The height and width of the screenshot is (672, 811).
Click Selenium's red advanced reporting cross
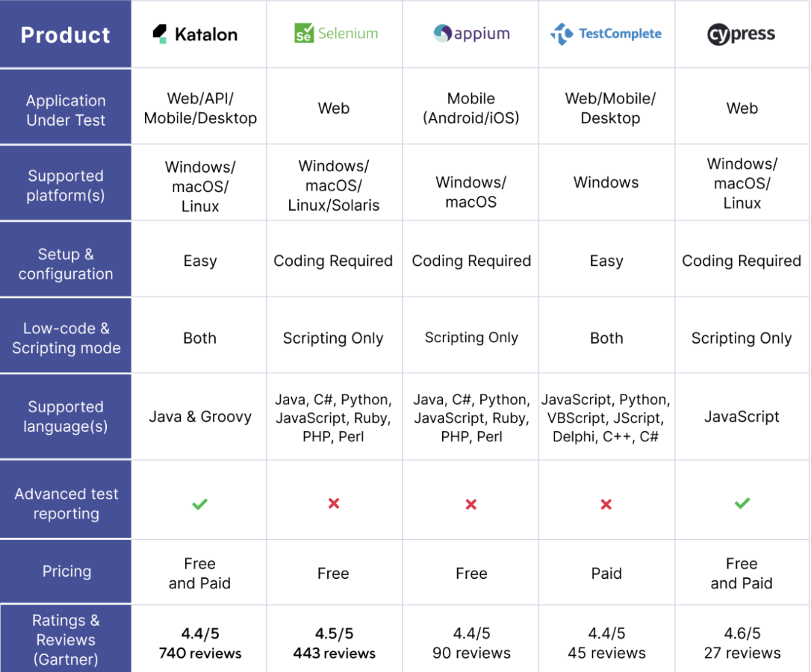coord(333,503)
